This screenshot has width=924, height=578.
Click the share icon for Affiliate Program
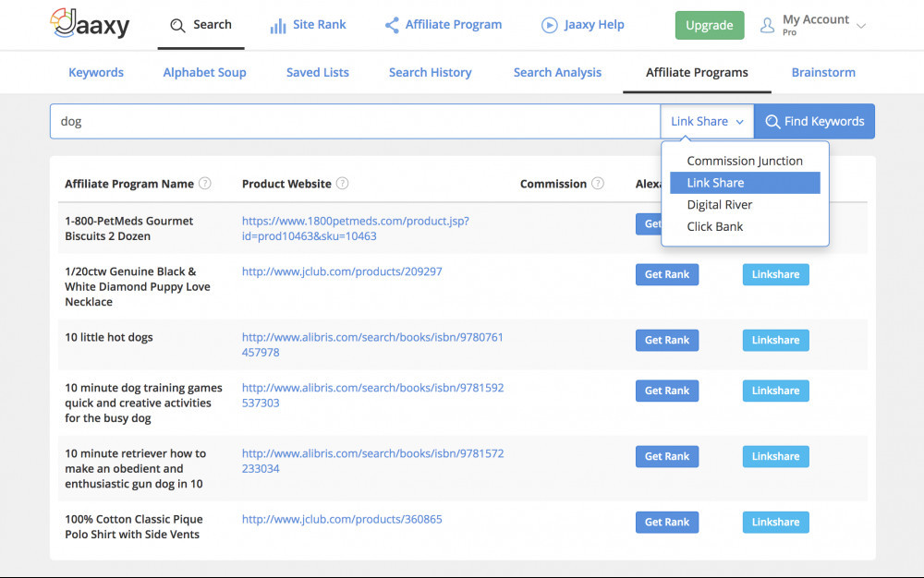click(x=392, y=25)
